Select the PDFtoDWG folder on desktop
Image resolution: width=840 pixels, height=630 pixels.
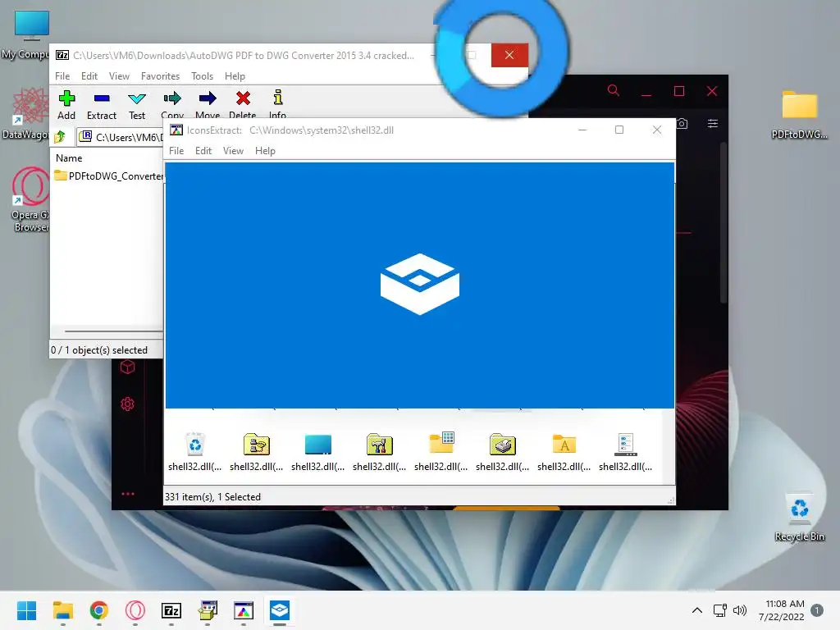(x=799, y=115)
